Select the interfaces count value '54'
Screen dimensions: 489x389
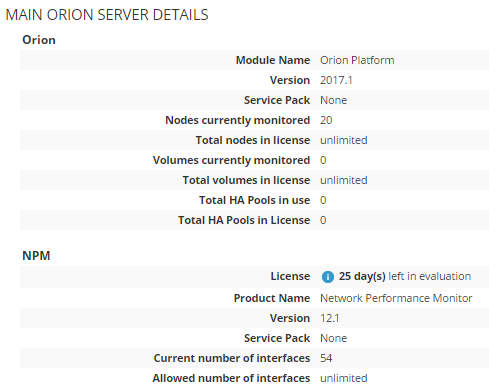pyautogui.click(x=326, y=358)
